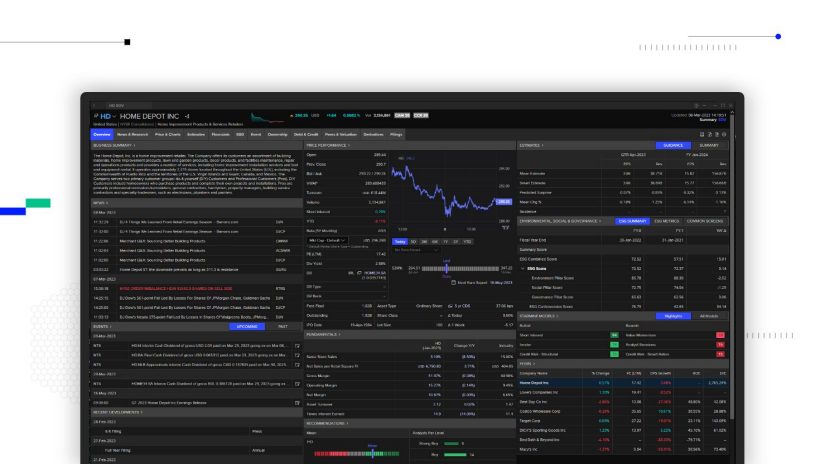Click the second (export) icon in the tab bar toolbar

coord(709,135)
